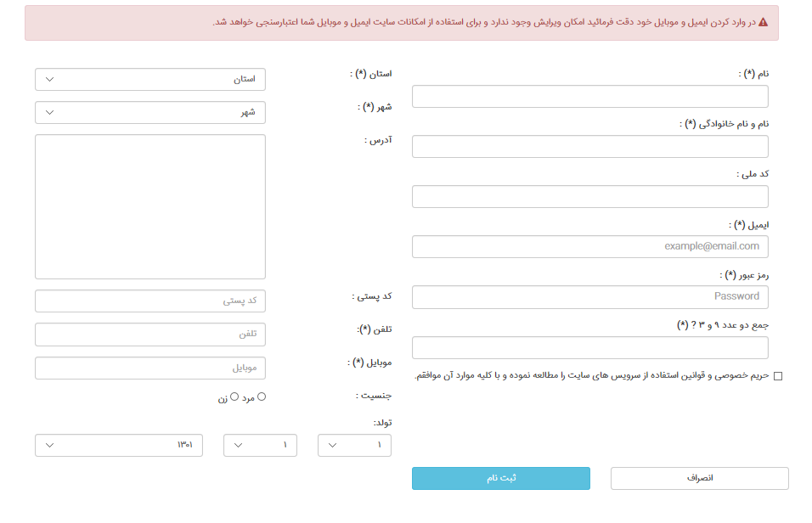Click the national code (کد ملی) field
Viewport: 812px width, 523px height.
[589, 197]
